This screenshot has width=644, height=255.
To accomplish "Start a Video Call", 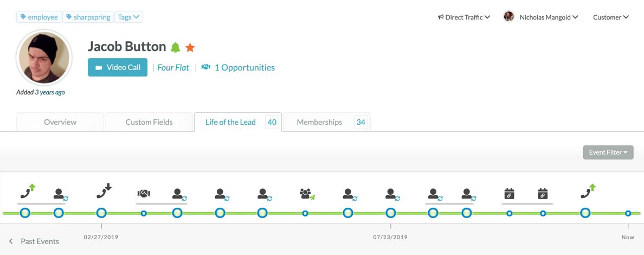I will pos(118,67).
